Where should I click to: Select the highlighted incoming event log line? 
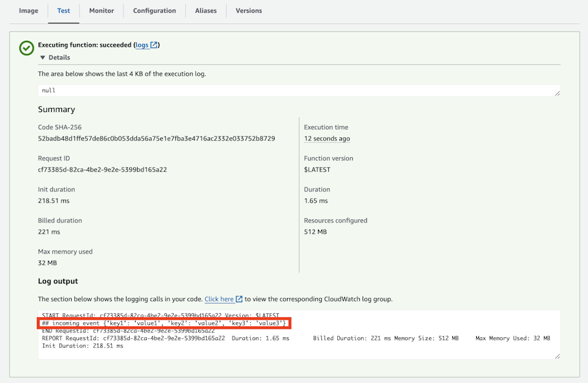click(x=162, y=323)
